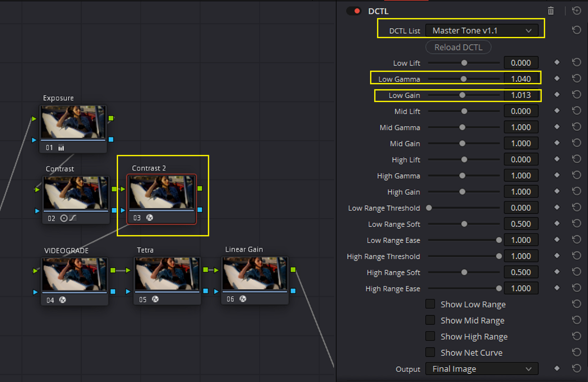Reset entire DCTL effect from header
This screenshot has height=382, width=588.
[577, 11]
